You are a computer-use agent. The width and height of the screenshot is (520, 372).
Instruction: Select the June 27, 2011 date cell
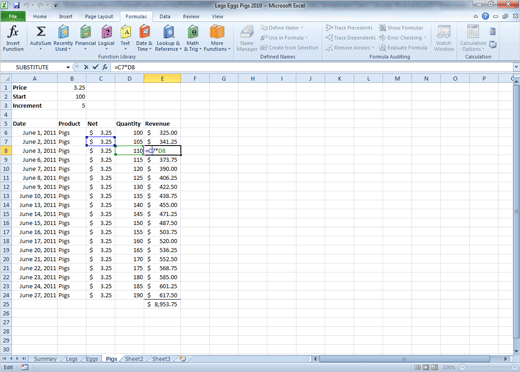34,295
